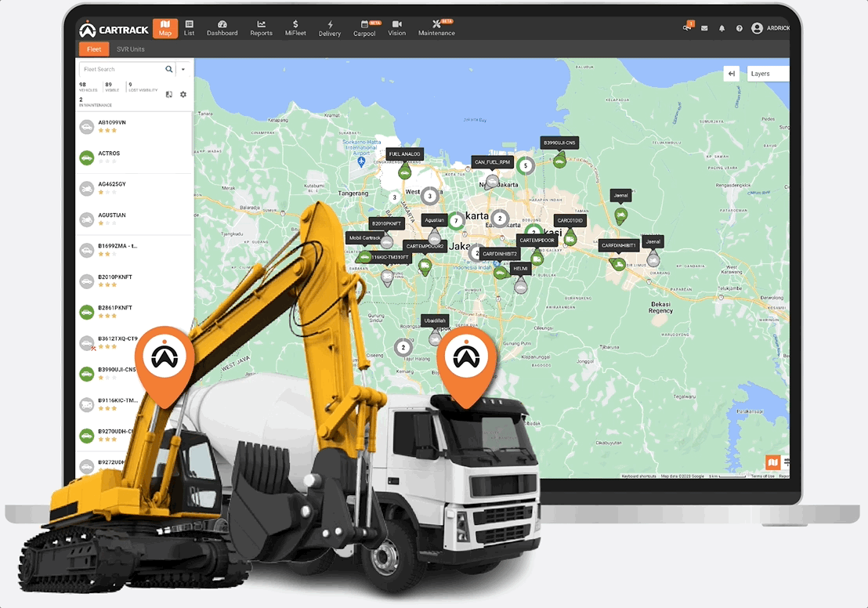Click the CAN_FUEL_RPM map marker label
This screenshot has height=608, width=868.
[492, 162]
